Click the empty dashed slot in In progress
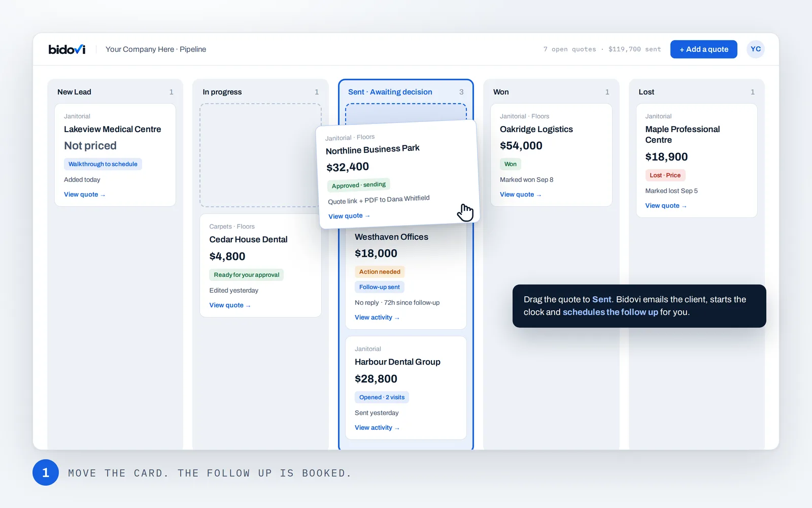Viewport: 812px width, 508px height. click(x=260, y=155)
